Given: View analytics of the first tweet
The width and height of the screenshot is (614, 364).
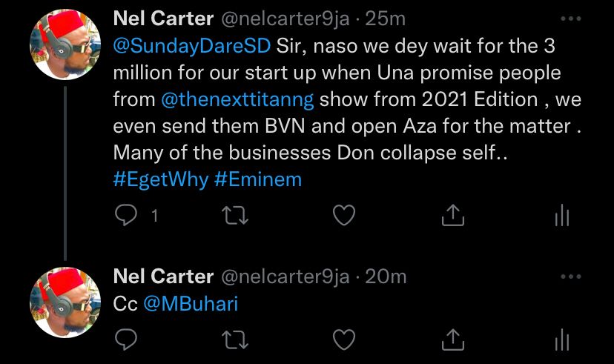Looking at the screenshot, I should [561, 216].
